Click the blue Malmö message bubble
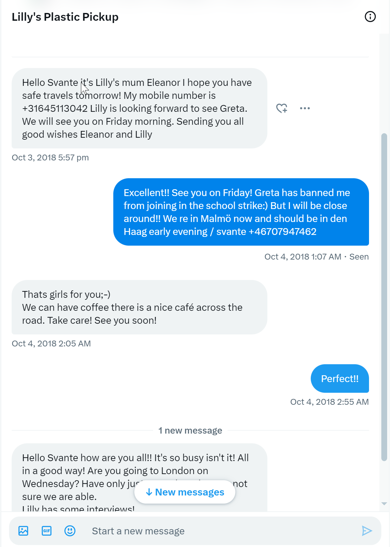 pyautogui.click(x=241, y=212)
